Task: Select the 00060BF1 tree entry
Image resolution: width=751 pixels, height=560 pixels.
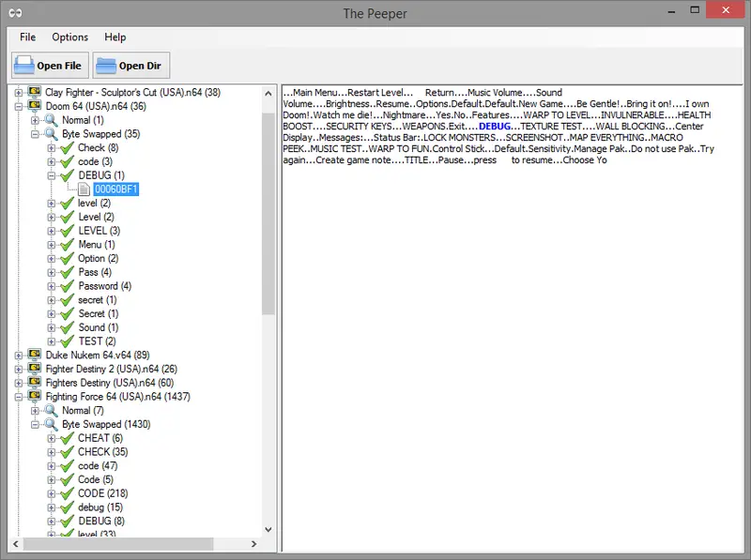Action: [x=115, y=189]
